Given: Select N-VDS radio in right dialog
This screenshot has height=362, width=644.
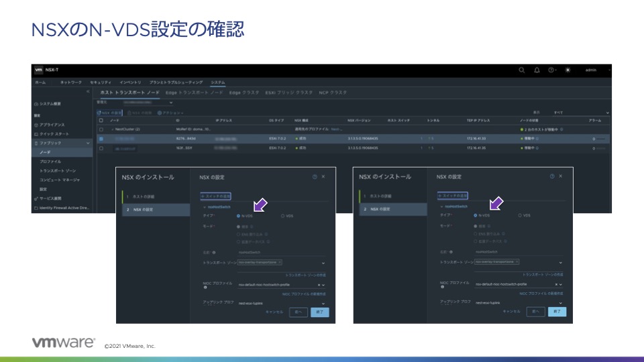Looking at the screenshot, I should (475, 215).
